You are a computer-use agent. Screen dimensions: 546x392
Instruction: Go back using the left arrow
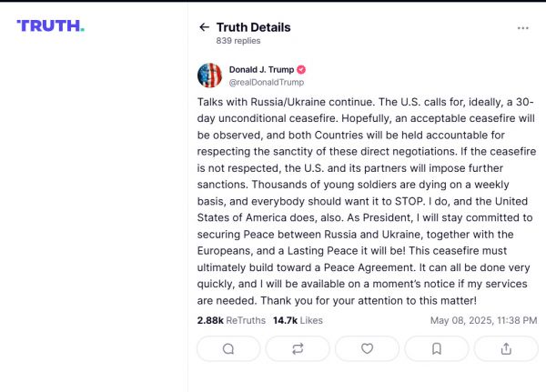(x=204, y=27)
